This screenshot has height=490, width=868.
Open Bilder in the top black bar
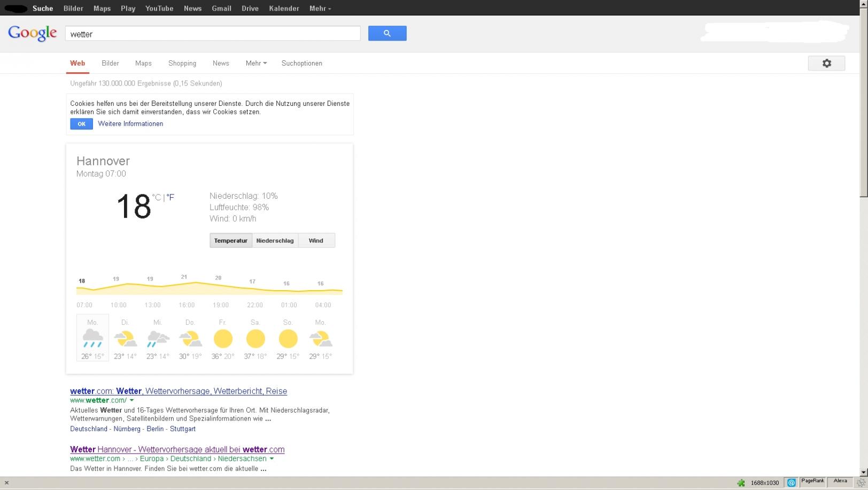(x=73, y=9)
